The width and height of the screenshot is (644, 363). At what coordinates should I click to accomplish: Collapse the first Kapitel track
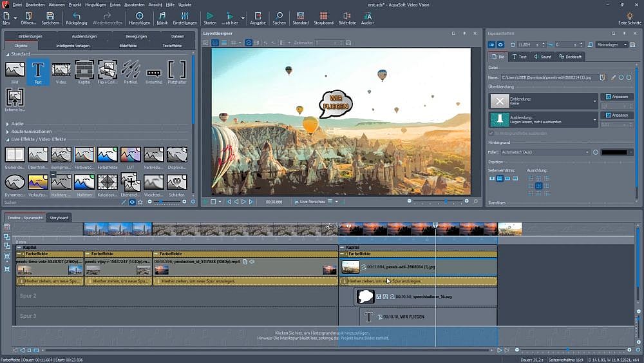(x=19, y=247)
